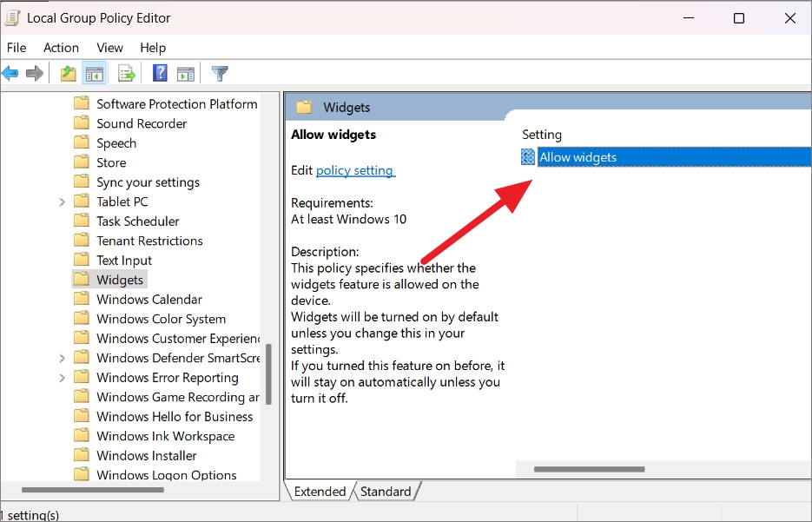Image resolution: width=812 pixels, height=522 pixels.
Task: Click the Setting column header
Action: point(542,135)
